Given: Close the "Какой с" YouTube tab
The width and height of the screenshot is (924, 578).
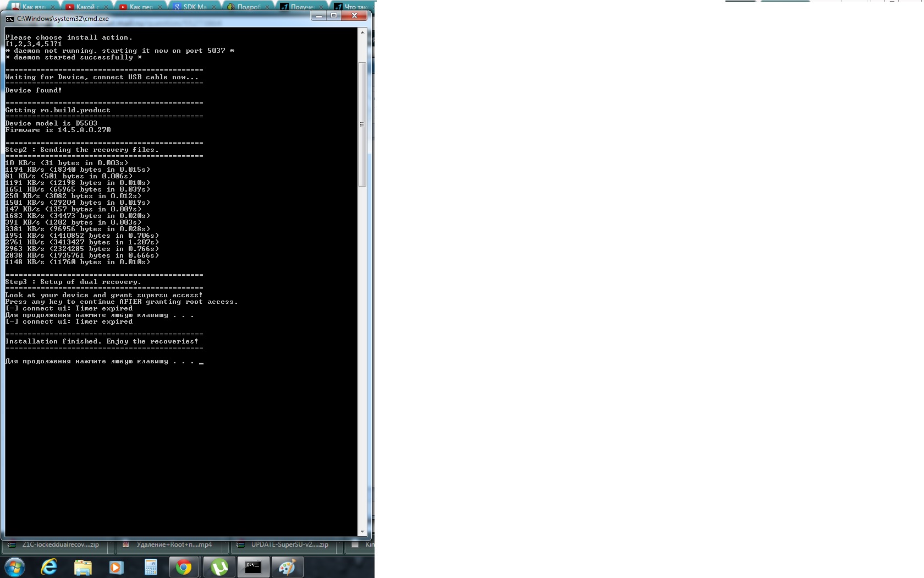Looking at the screenshot, I should tap(107, 7).
